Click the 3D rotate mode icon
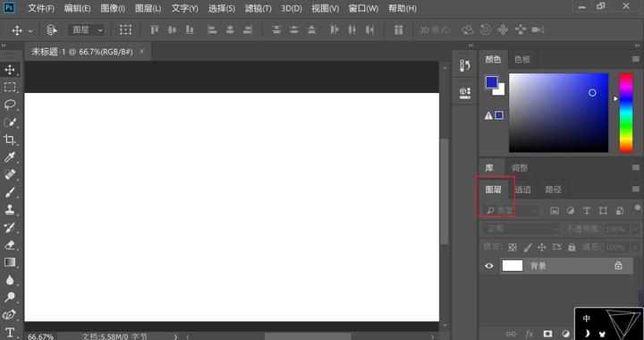This screenshot has height=340, width=644. (468, 30)
